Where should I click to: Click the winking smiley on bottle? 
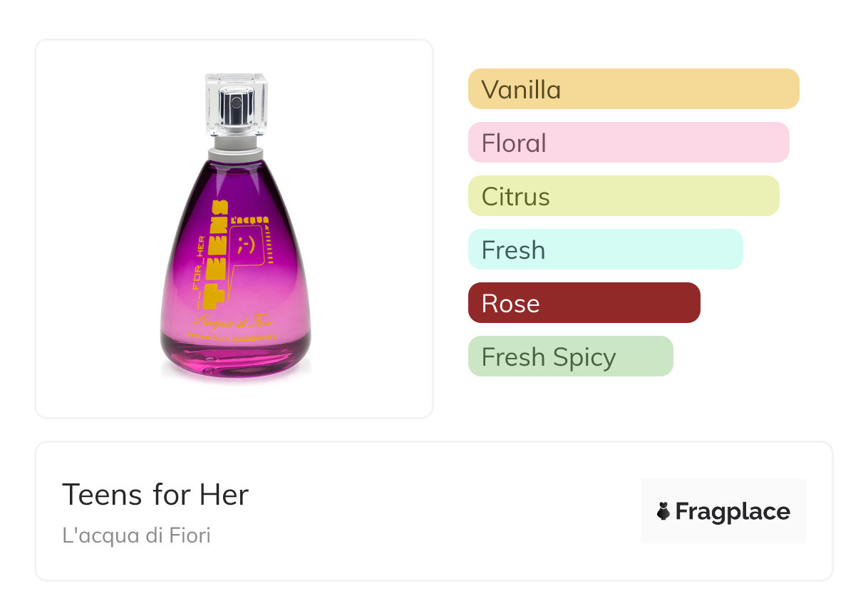244,245
